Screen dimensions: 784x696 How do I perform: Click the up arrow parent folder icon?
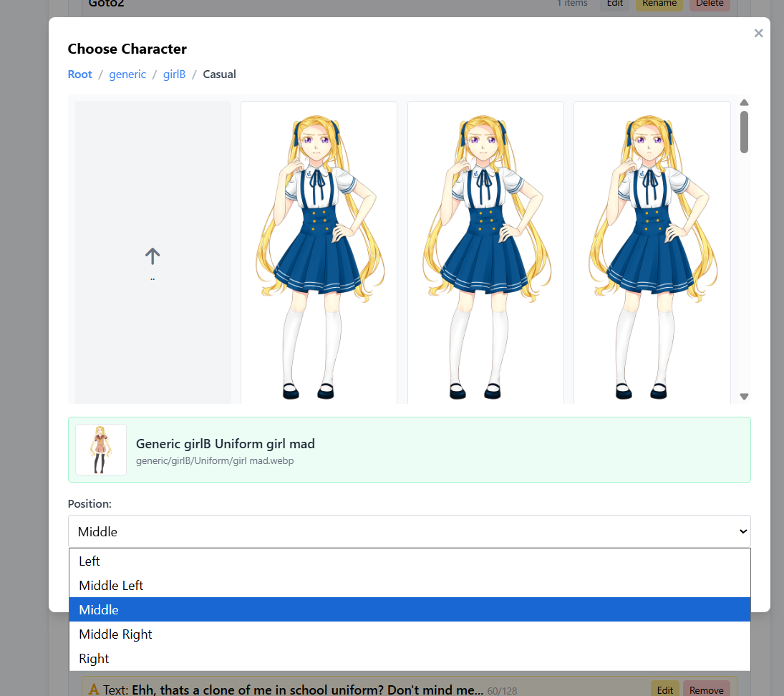[x=153, y=256]
